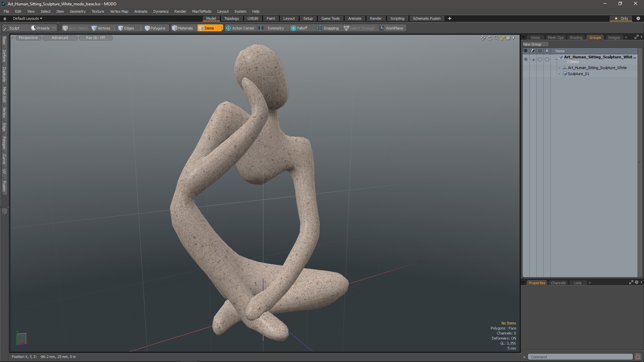Expand viewport more options arrow
Screen dimensions: 644x362
514,38
